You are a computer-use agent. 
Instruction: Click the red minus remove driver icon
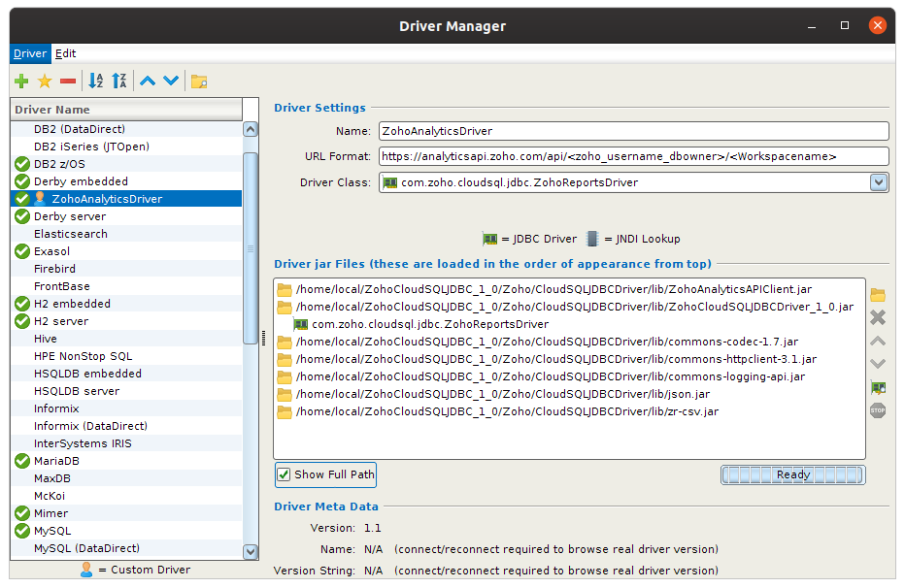67,82
